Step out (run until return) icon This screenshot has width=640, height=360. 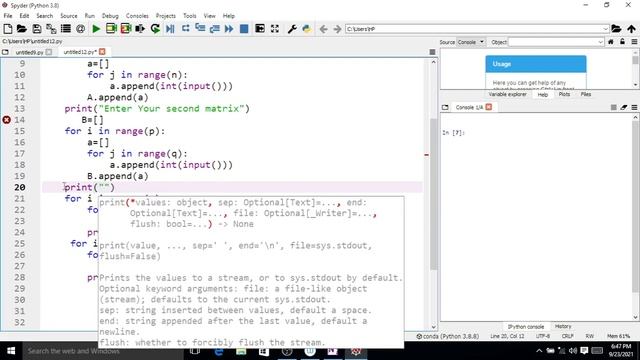coord(214,29)
